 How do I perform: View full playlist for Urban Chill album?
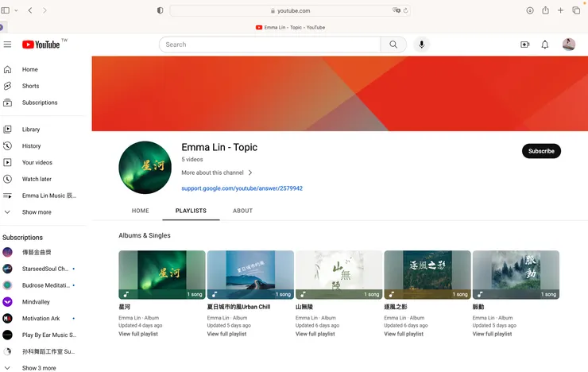[x=227, y=334]
